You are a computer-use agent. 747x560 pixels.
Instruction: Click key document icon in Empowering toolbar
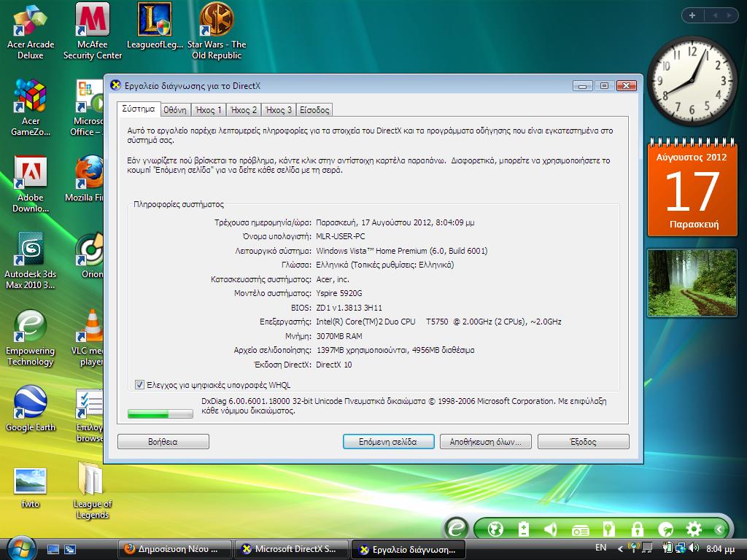(x=609, y=529)
